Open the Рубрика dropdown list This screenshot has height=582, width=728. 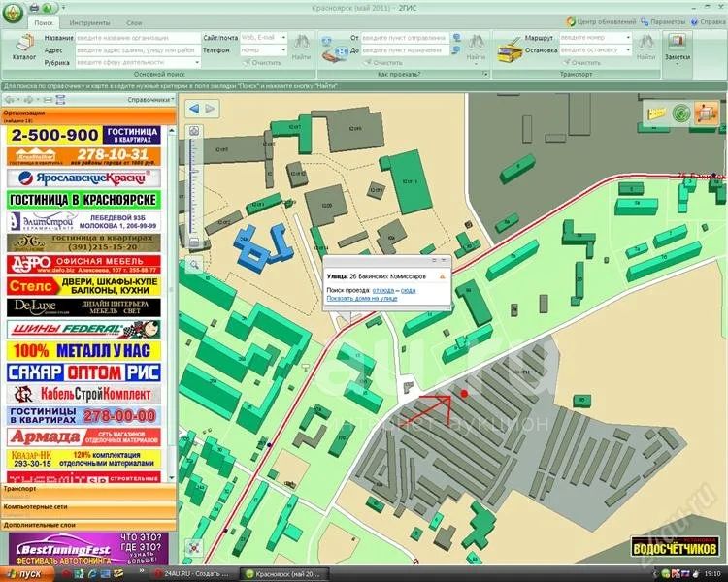click(x=197, y=62)
